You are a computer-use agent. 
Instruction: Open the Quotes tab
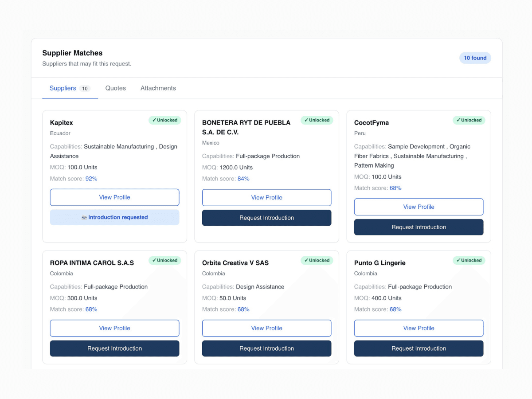(116, 88)
